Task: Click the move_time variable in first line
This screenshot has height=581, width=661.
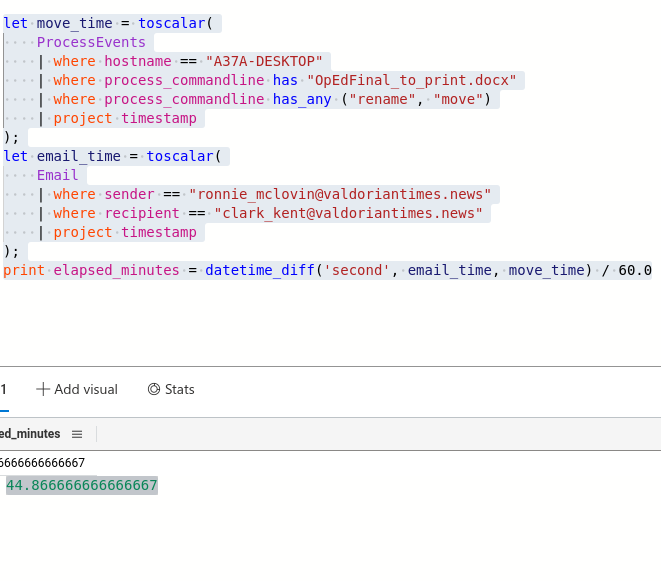Action: pos(78,23)
